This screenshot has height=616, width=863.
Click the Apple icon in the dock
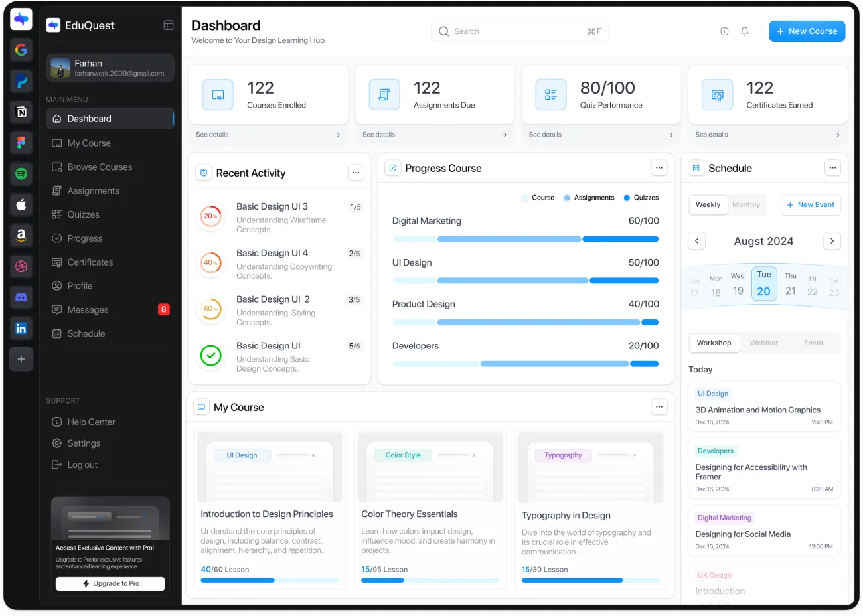point(21,204)
